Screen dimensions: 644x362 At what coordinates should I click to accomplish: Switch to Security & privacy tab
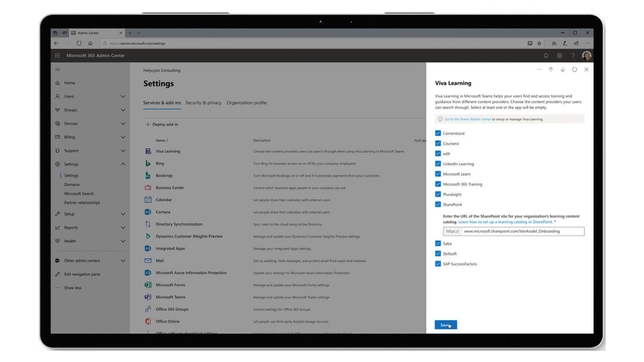coord(203,103)
